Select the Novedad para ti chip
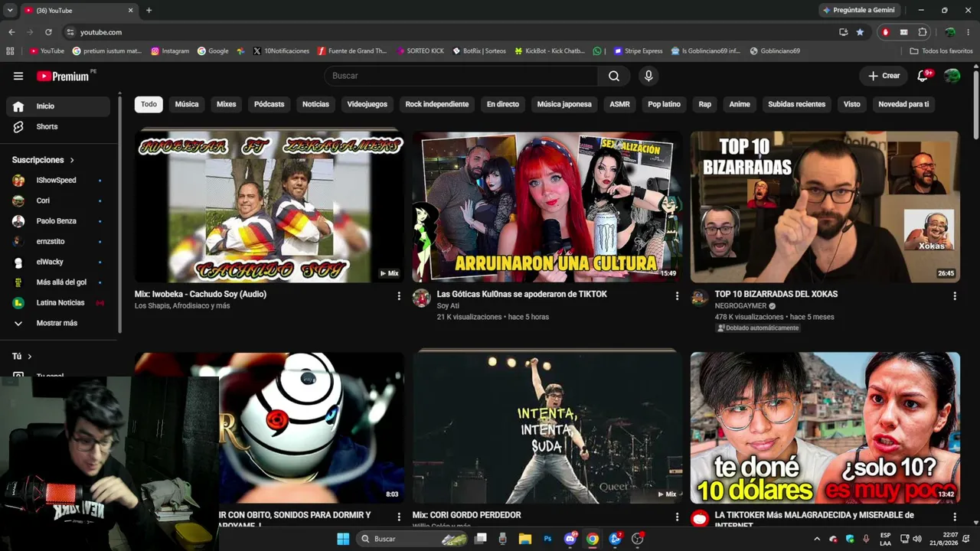Image resolution: width=980 pixels, height=551 pixels. [903, 104]
